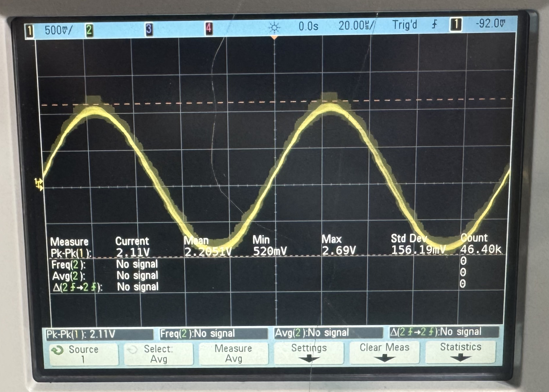This screenshot has width=549, height=392.
Task: Click the Freq(2):No signal bottom status field
Action: point(214,333)
